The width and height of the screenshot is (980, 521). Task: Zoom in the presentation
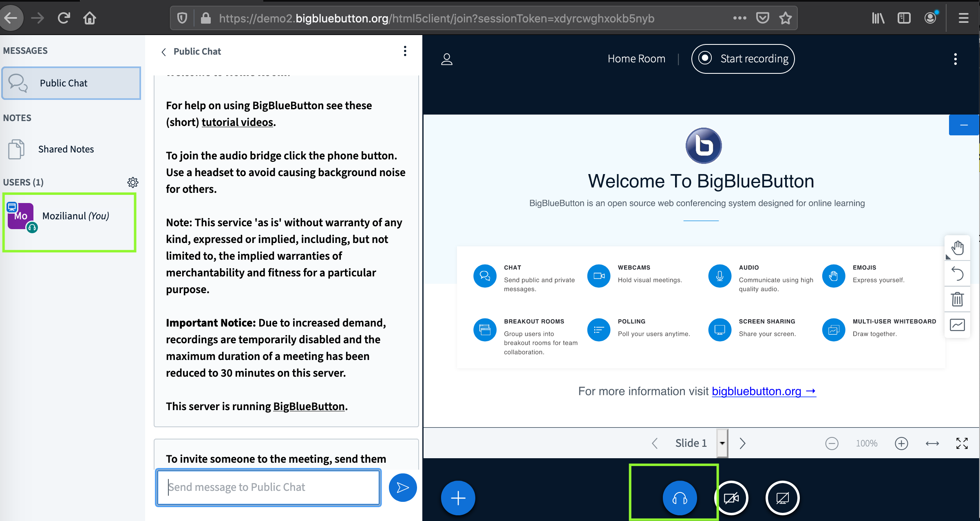(901, 443)
